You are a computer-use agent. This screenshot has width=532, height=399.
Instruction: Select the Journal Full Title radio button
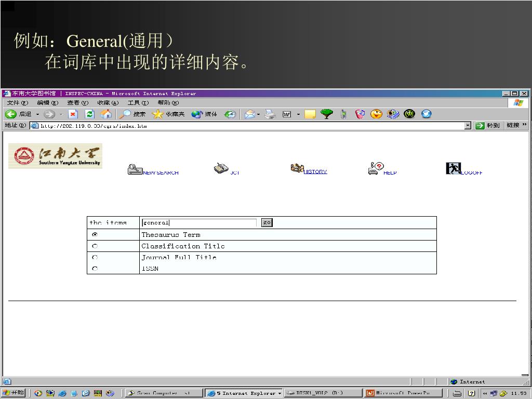95,258
